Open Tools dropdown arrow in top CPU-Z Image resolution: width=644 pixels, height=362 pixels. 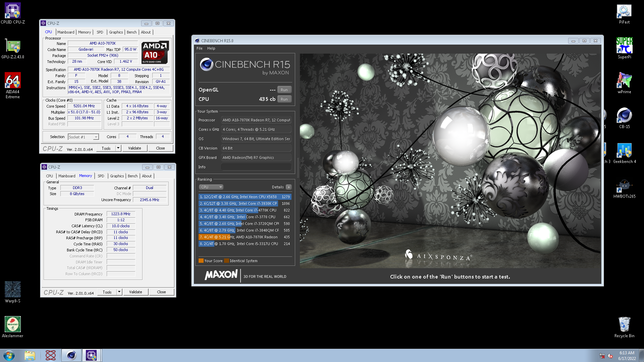pyautogui.click(x=118, y=148)
